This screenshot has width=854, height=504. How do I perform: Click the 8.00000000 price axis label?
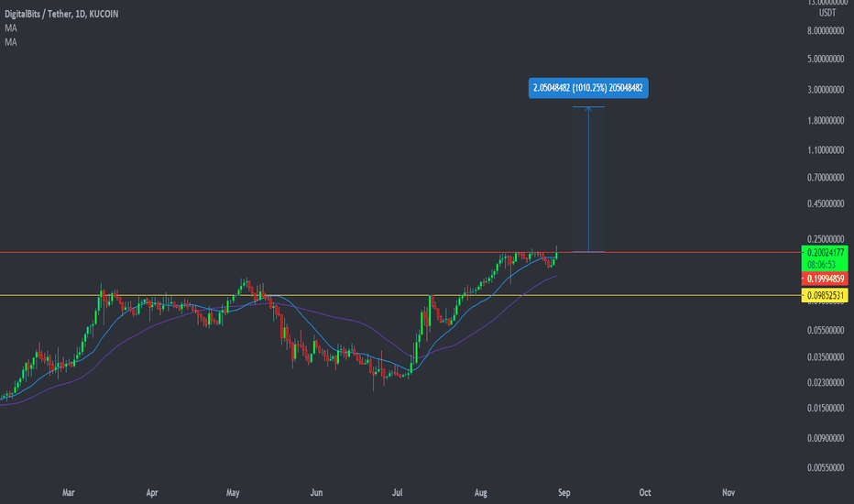[826, 31]
